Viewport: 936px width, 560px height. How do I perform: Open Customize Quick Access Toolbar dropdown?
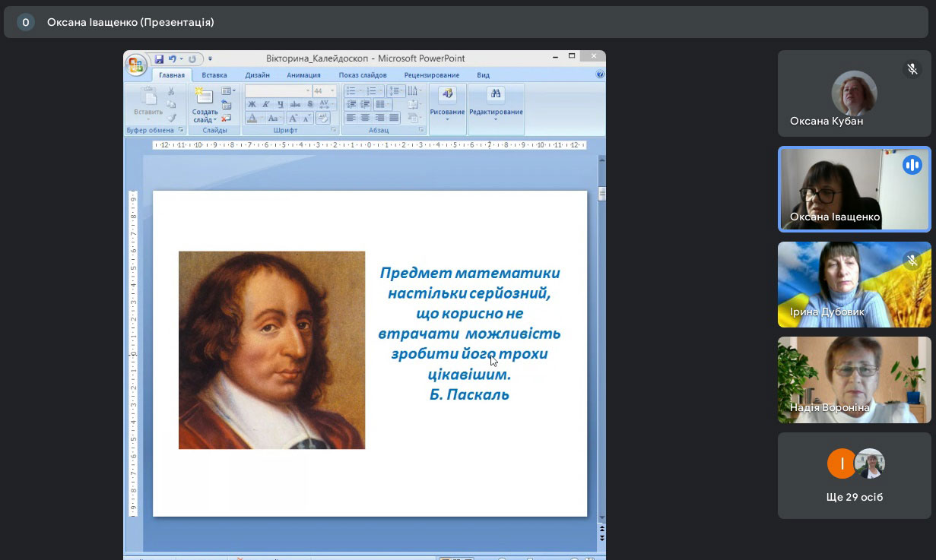point(210,59)
